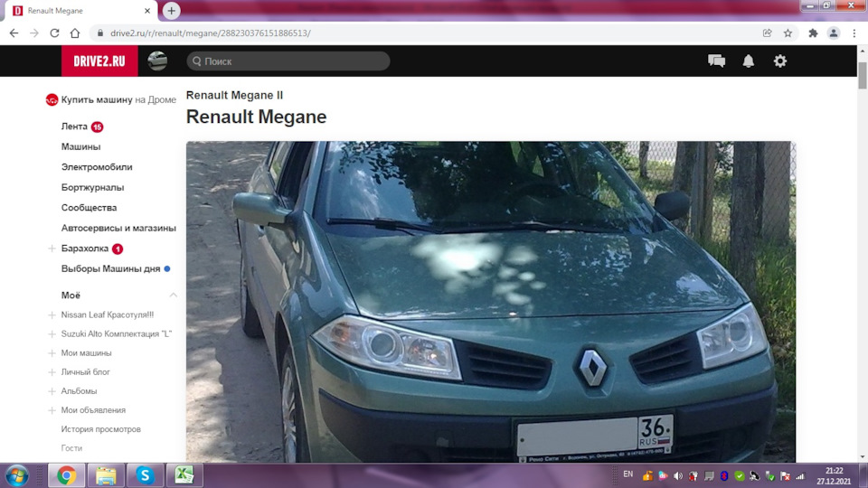This screenshot has width=868, height=488.
Task: Open Личный блог link
Action: tap(85, 372)
